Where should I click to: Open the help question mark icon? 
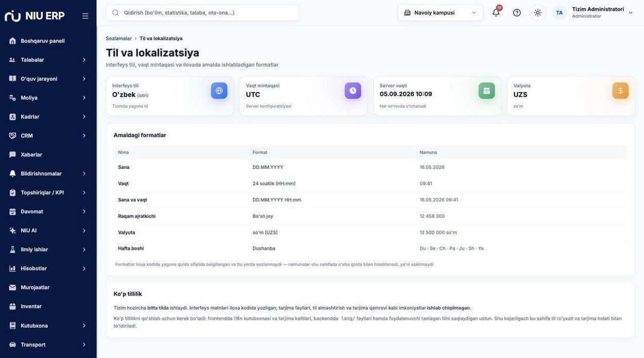click(517, 12)
